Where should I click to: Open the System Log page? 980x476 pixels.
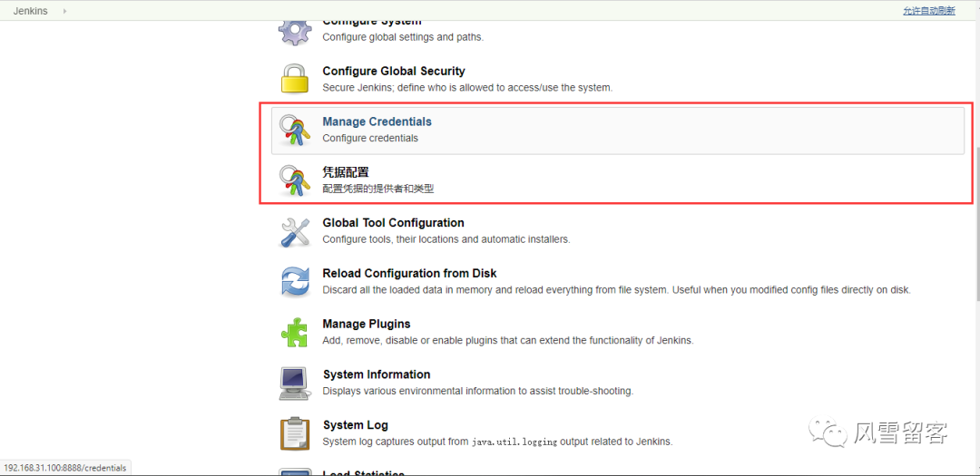tap(356, 425)
